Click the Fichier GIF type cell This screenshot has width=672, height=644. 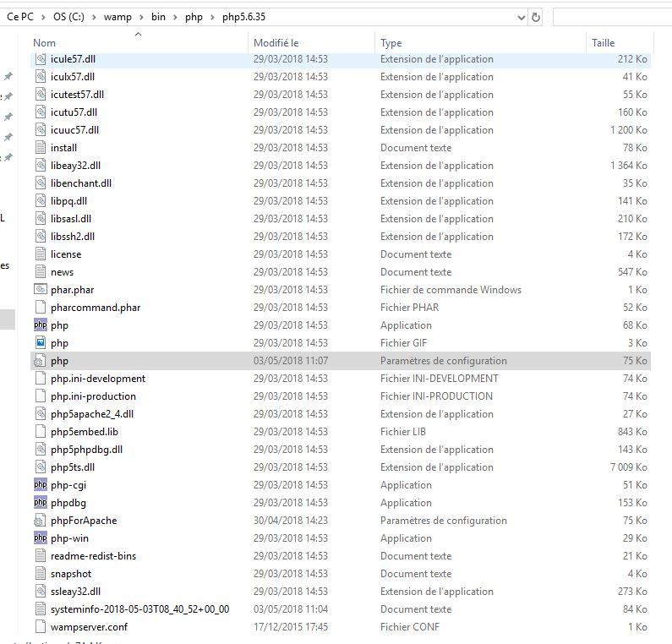pyautogui.click(x=403, y=343)
